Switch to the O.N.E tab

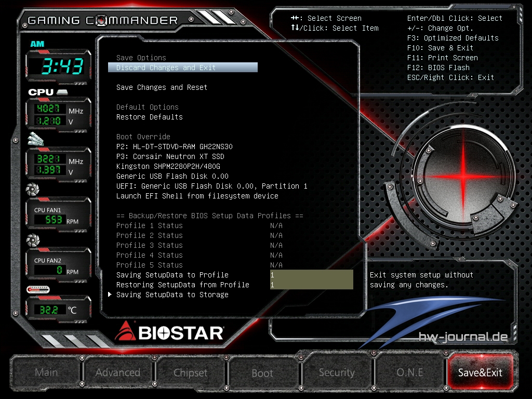pyautogui.click(x=410, y=373)
